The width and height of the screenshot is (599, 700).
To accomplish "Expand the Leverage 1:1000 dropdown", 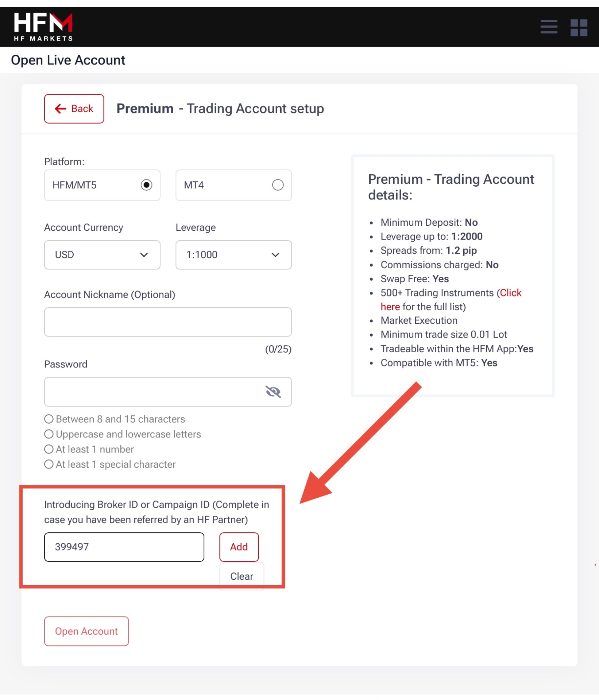I will point(233,254).
